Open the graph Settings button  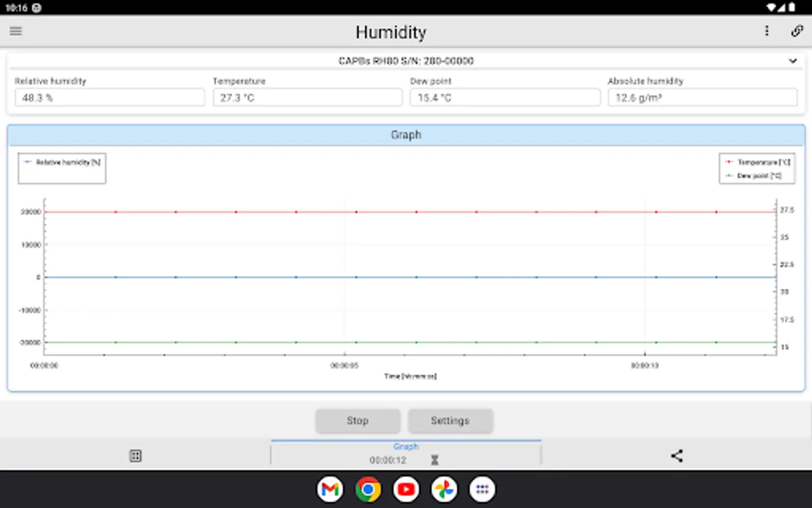coord(450,421)
